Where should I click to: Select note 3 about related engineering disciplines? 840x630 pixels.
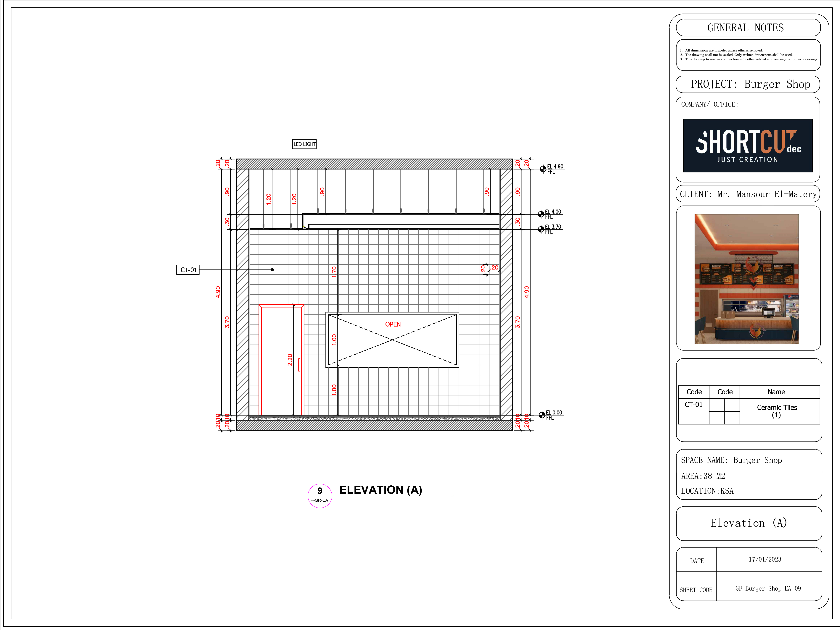coord(749,59)
